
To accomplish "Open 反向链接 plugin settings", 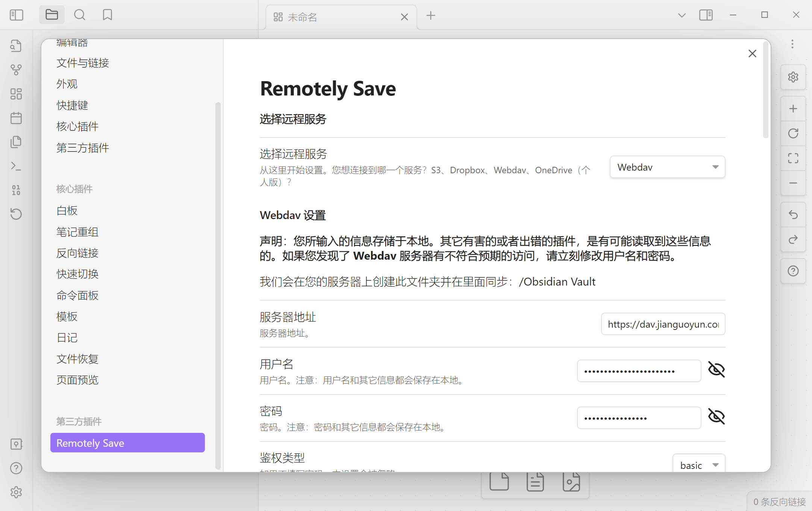I will coord(127,253).
